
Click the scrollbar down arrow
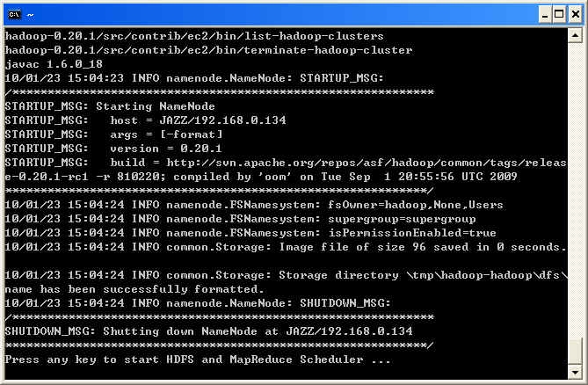[575, 372]
